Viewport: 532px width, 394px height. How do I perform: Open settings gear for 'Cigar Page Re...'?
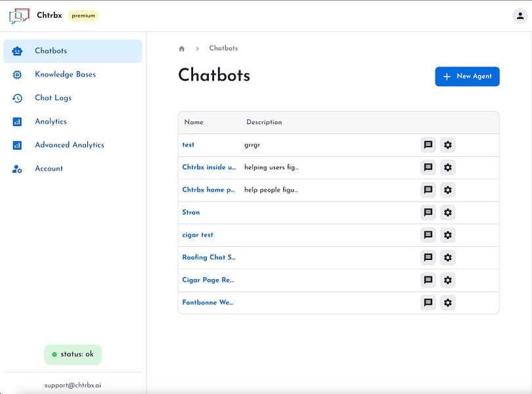tap(448, 280)
